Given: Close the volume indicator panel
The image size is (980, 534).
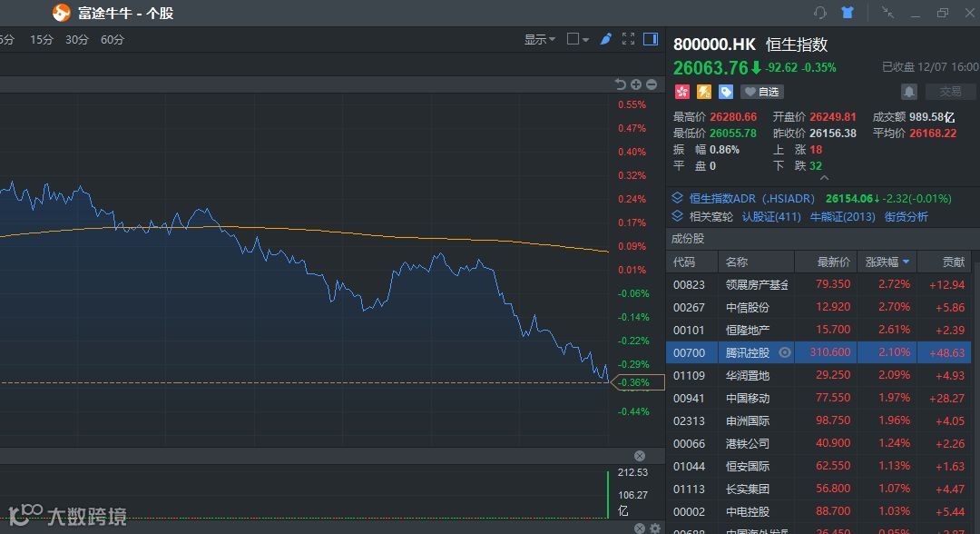Looking at the screenshot, I should click(640, 456).
